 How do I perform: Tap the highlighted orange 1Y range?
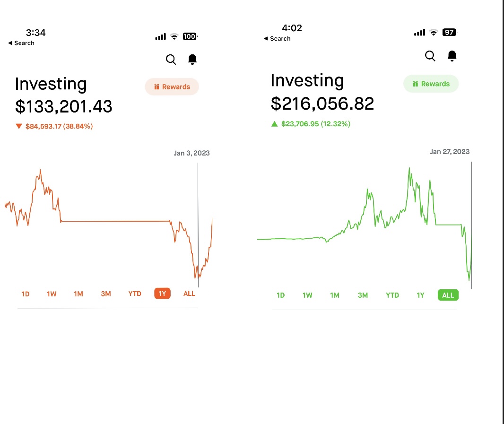tap(162, 294)
